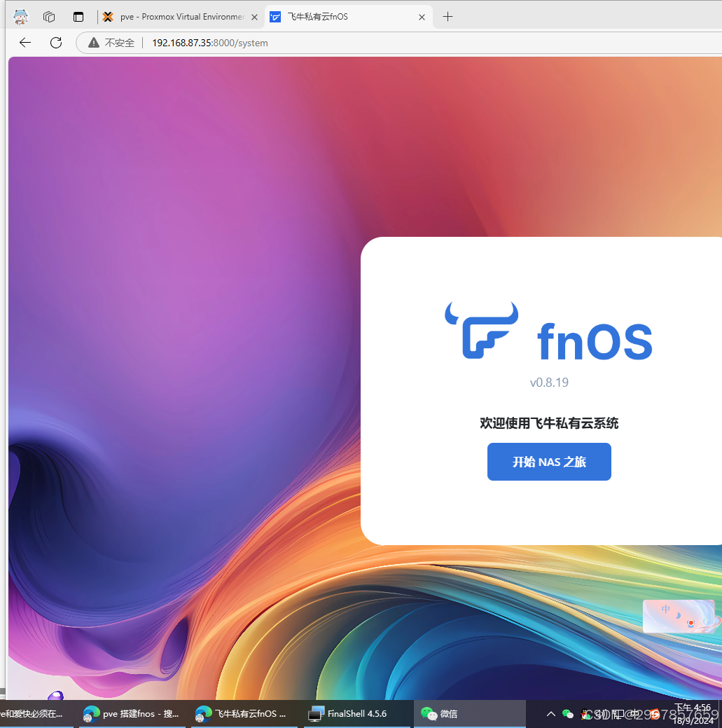Open 微信 from the taskbar
Viewport: 722px width, 728px height.
(468, 713)
